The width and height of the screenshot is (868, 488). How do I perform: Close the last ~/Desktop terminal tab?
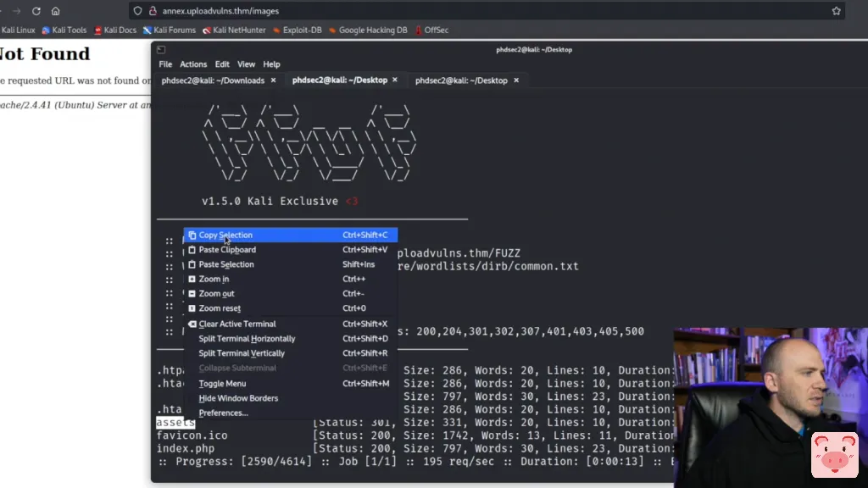tap(516, 80)
